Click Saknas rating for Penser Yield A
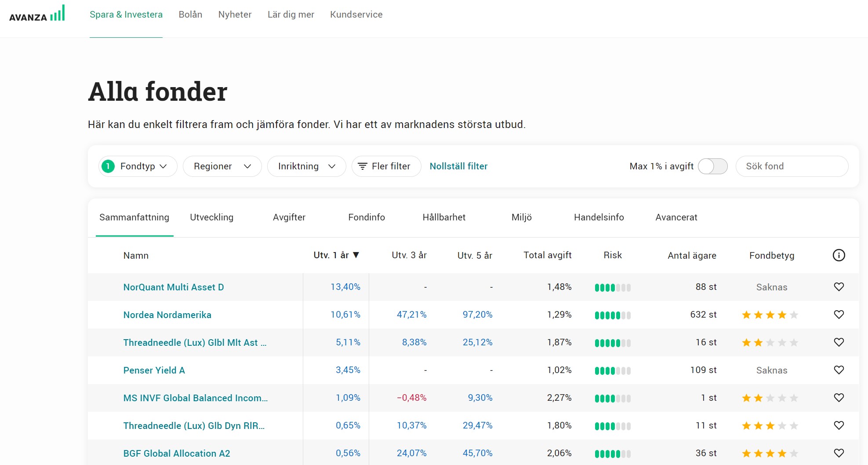Viewport: 868px width, 465px height. coord(772,370)
